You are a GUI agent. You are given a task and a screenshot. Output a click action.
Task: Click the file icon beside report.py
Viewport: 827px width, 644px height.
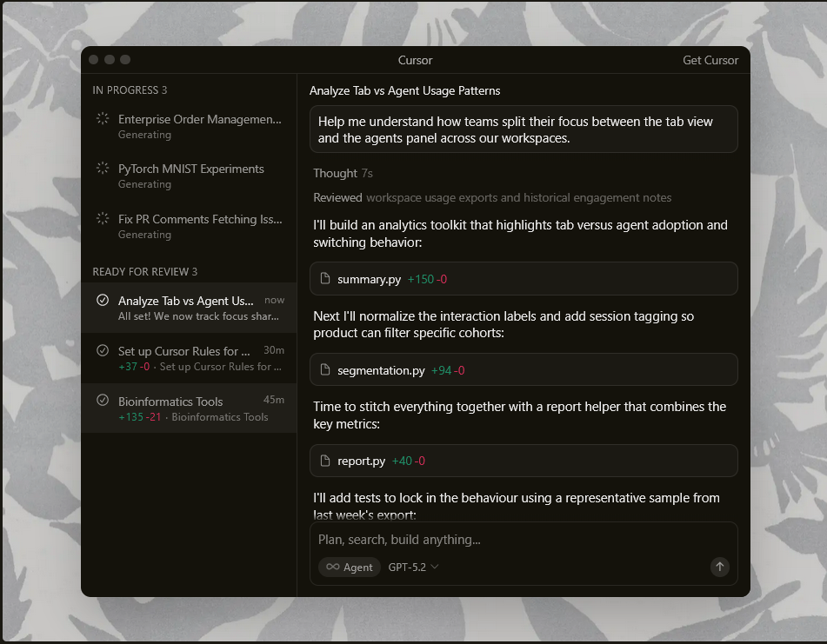326,461
